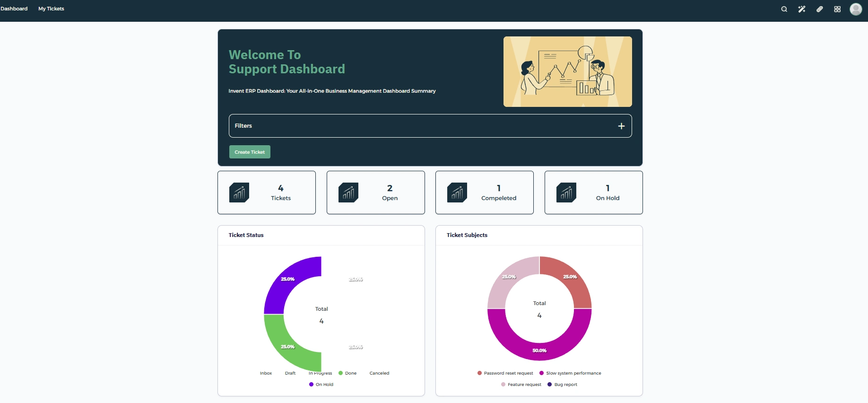Screen dimensions: 868x403
Task: Click the Invent ERP Dashboard summary text
Action: (332, 91)
